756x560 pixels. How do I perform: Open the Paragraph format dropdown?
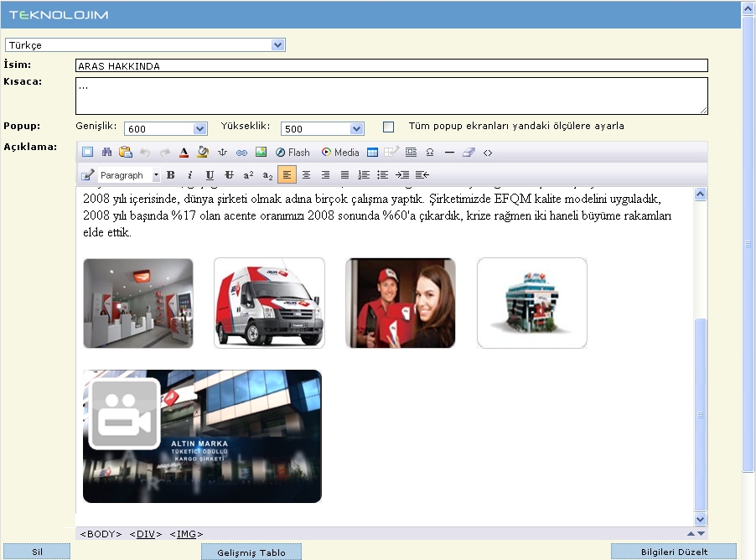pyautogui.click(x=129, y=175)
